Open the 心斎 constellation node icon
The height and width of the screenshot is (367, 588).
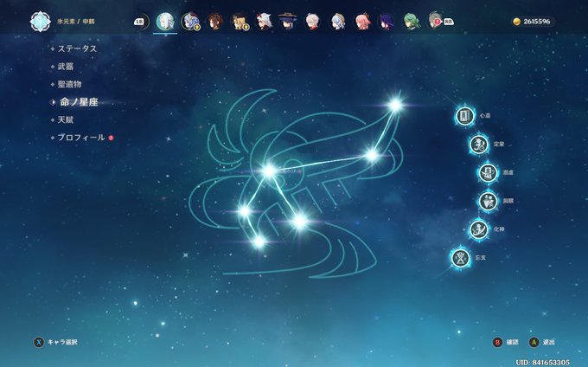tap(464, 116)
